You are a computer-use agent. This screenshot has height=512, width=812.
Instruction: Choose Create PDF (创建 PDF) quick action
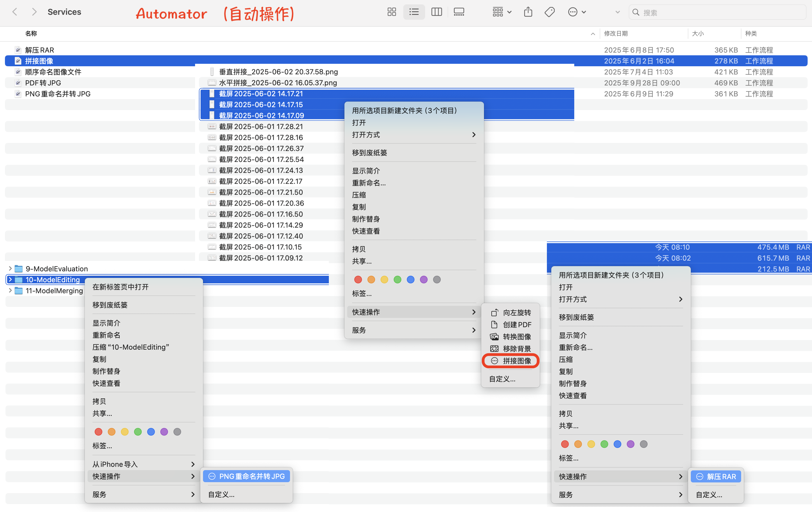[x=517, y=325]
